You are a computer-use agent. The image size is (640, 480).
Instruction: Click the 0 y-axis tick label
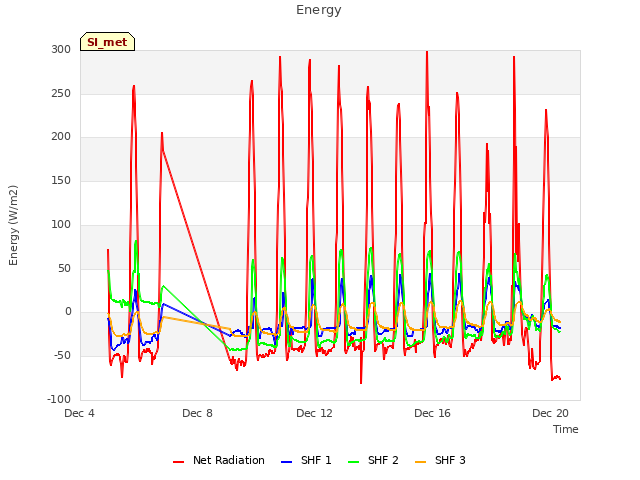[x=68, y=312]
